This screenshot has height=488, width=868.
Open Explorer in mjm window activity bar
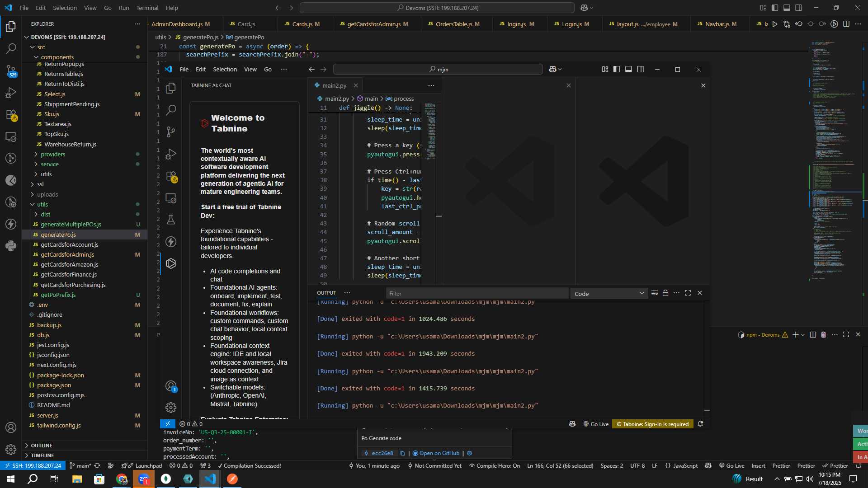pyautogui.click(x=171, y=88)
